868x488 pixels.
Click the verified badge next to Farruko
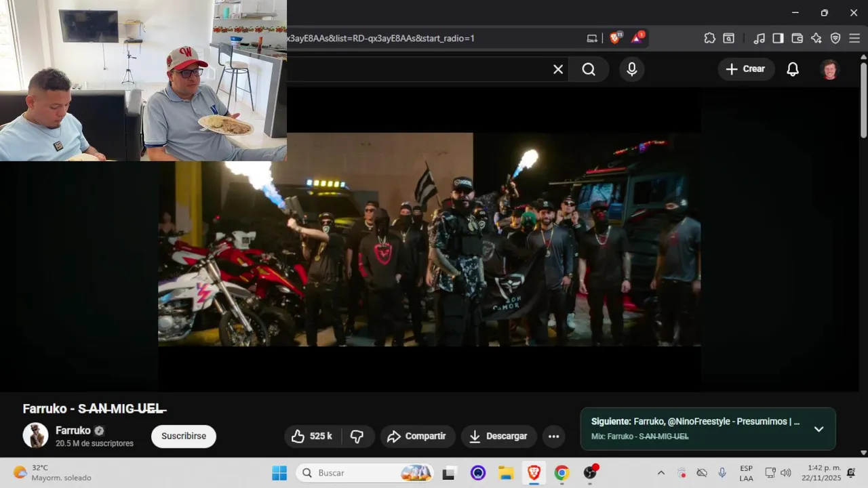99,430
